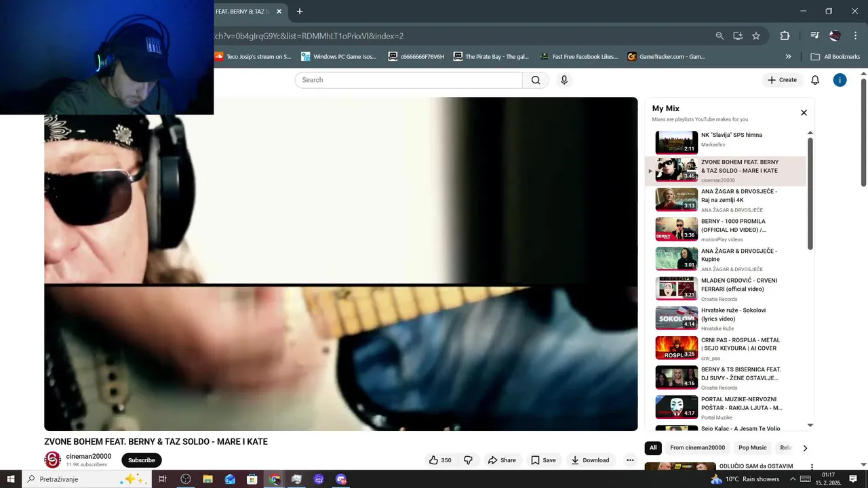This screenshot has height=488, width=868.
Task: Play NERVOZNI POŠTAR - RAKIJA LJUTA item
Action: (x=726, y=408)
